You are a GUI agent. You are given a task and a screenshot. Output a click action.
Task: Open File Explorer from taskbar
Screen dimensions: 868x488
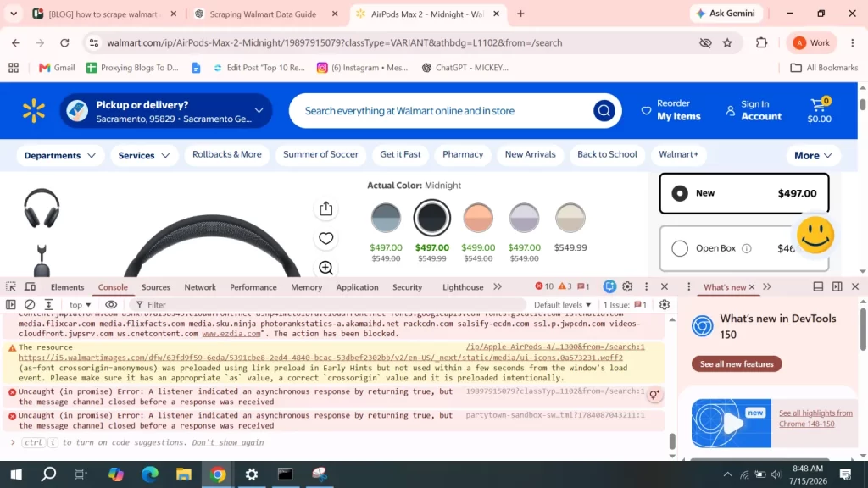pos(184,474)
